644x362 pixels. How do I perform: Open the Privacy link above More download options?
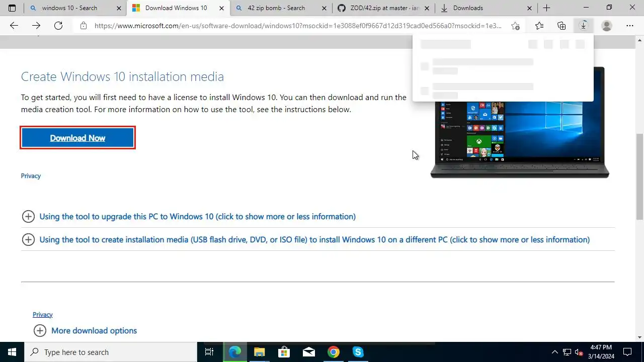point(43,315)
